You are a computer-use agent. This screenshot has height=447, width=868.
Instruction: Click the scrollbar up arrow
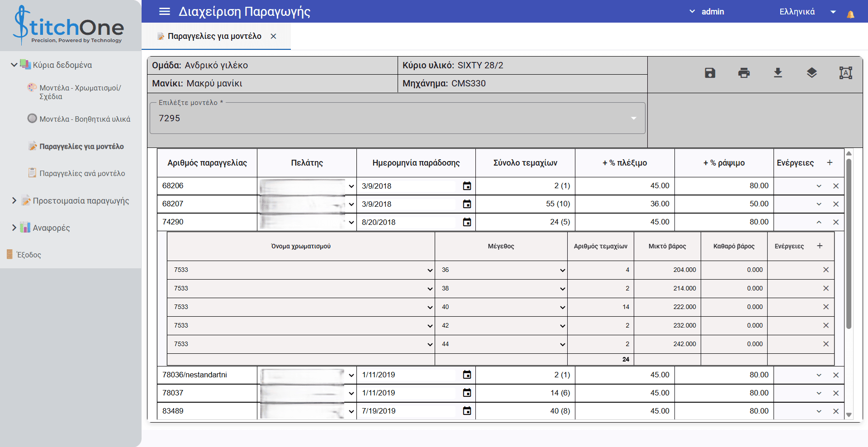849,153
